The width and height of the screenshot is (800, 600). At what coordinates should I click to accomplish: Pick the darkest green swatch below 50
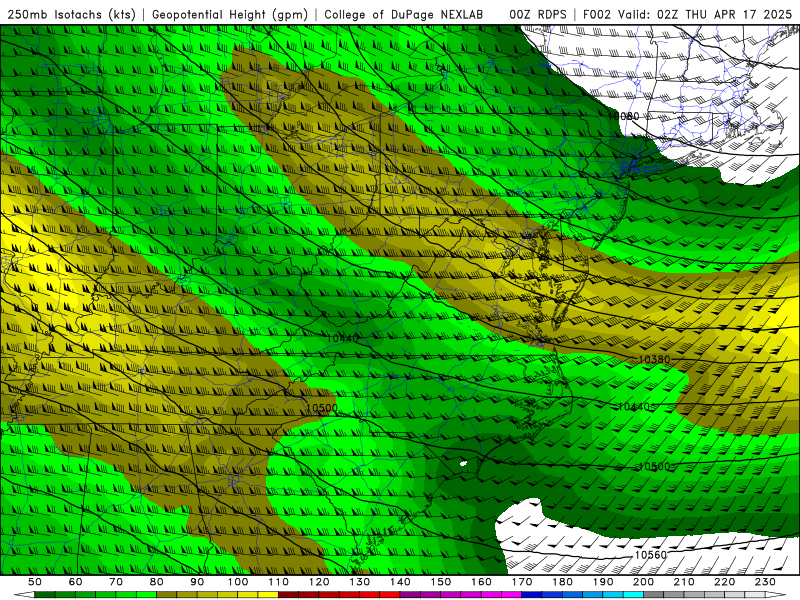pos(44,595)
